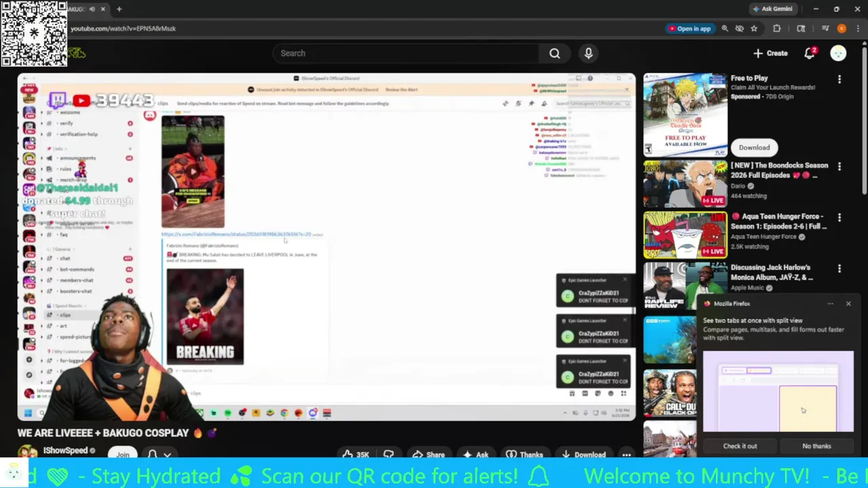Click No thanks in Firefox popup

[x=816, y=446]
